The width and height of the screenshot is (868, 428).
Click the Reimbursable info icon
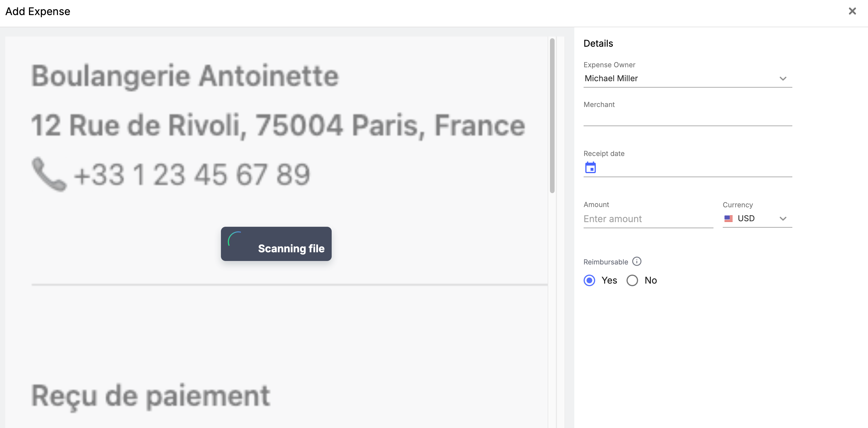pos(637,262)
